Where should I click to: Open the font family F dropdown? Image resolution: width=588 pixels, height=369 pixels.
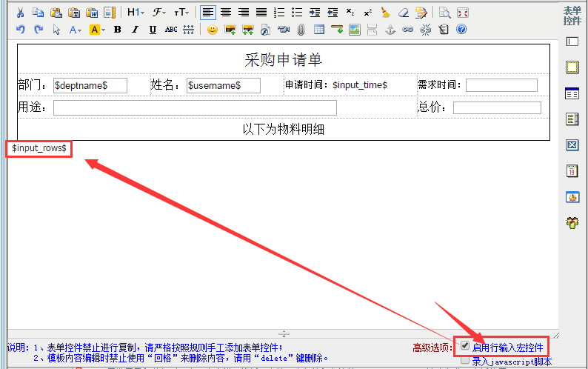tap(159, 13)
